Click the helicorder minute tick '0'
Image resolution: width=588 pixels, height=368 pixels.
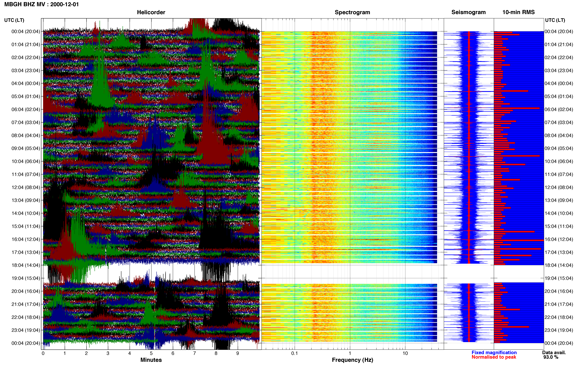pos(43,353)
